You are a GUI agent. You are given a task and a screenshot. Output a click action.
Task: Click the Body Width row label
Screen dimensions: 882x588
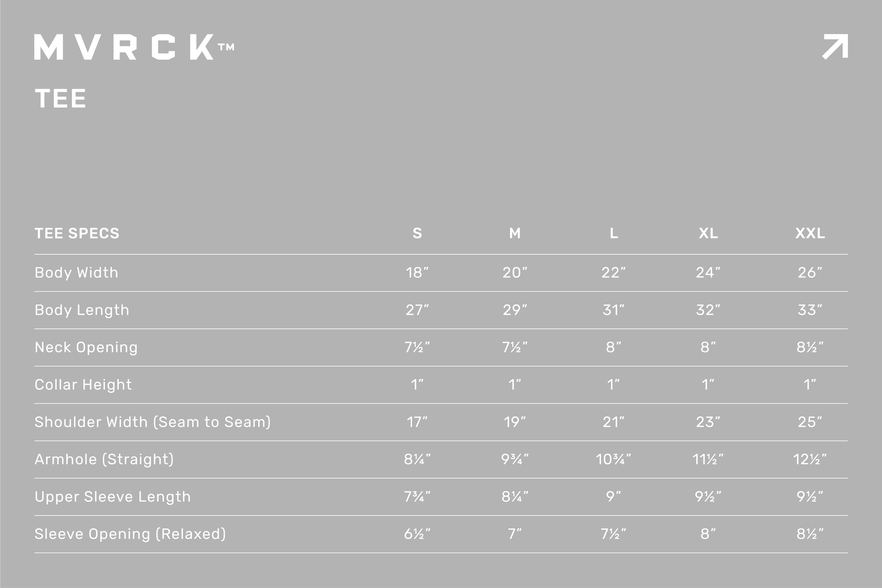[x=77, y=273]
